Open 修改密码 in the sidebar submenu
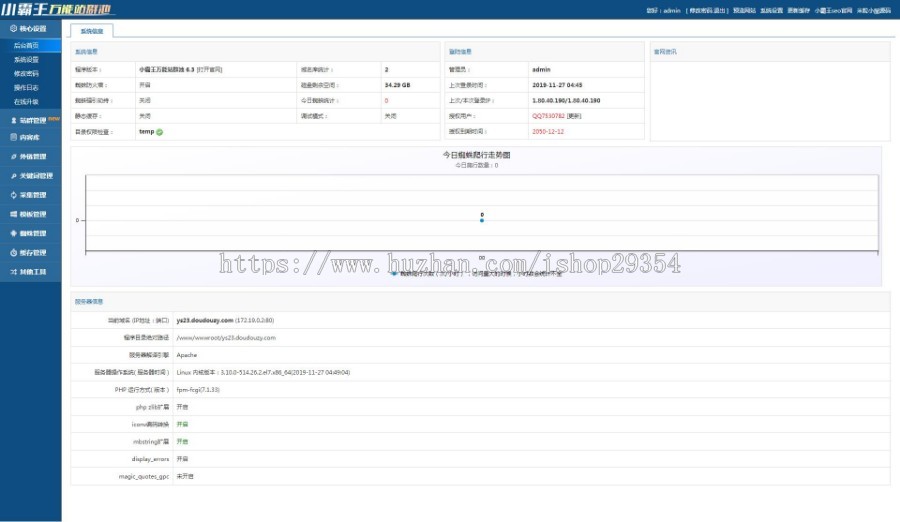The height and width of the screenshot is (522, 900). [27, 73]
